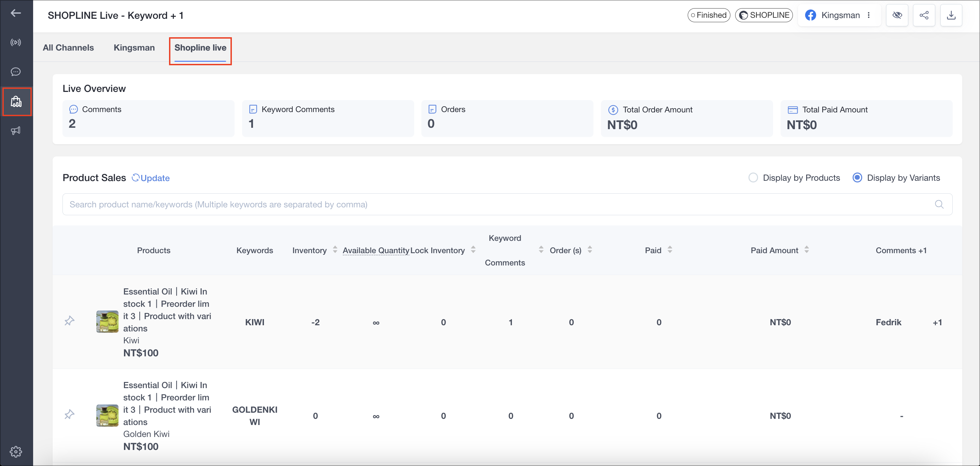Sort by Paid Amount arrows

[807, 250]
